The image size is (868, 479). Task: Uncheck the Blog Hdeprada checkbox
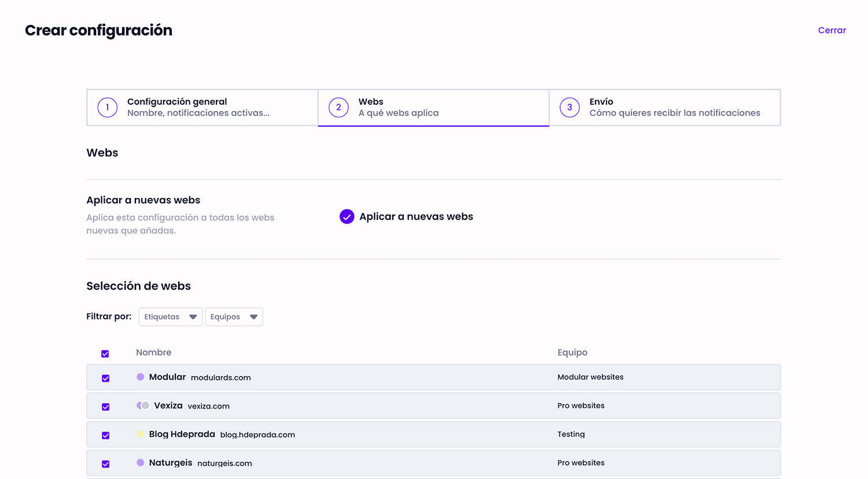(x=105, y=435)
